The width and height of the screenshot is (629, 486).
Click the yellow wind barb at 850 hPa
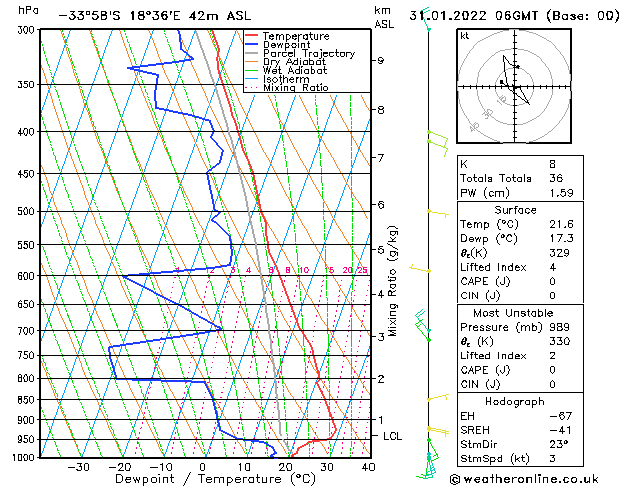click(x=438, y=397)
